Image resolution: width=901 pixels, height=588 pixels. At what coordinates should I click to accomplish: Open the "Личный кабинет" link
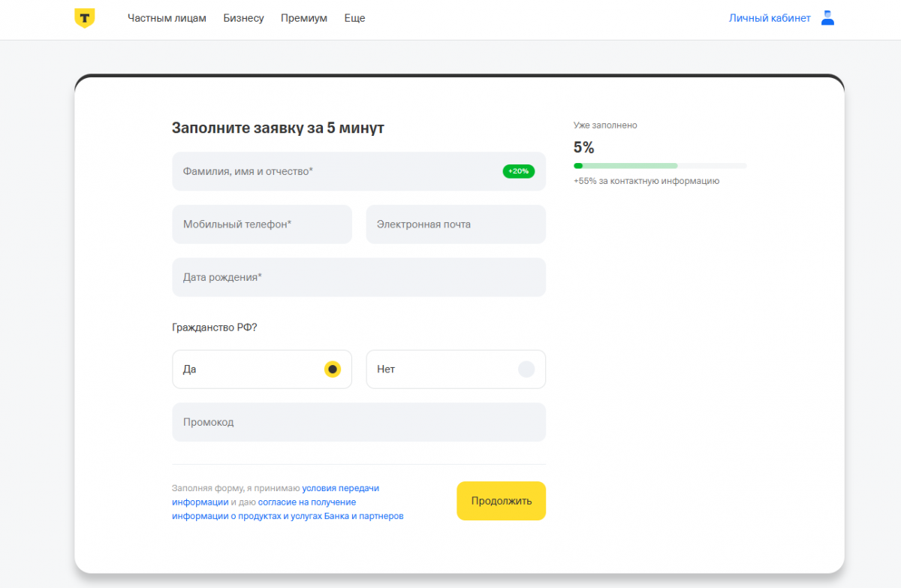(x=770, y=18)
